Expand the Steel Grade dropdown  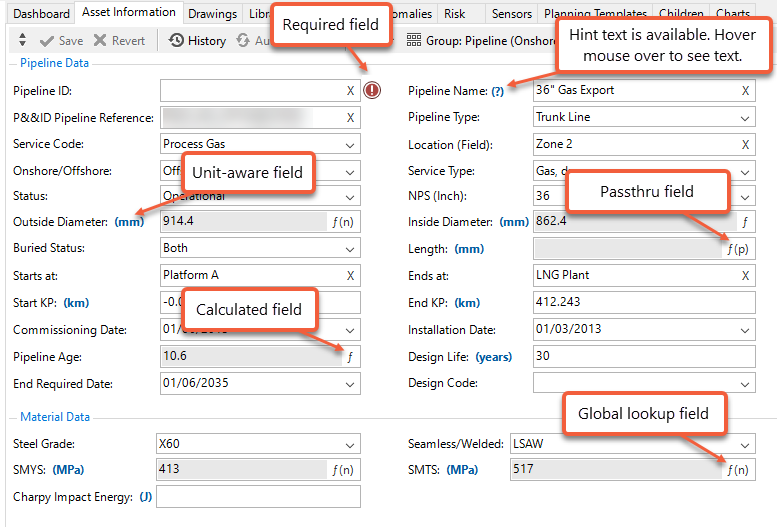click(x=349, y=444)
